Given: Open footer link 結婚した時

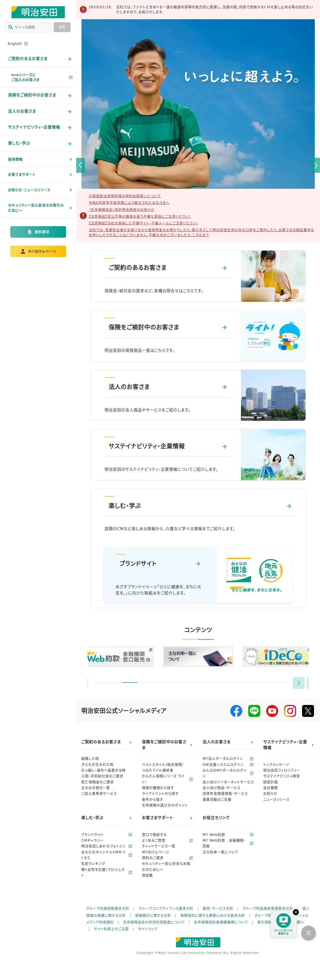Looking at the screenshot, I should click(90, 759).
